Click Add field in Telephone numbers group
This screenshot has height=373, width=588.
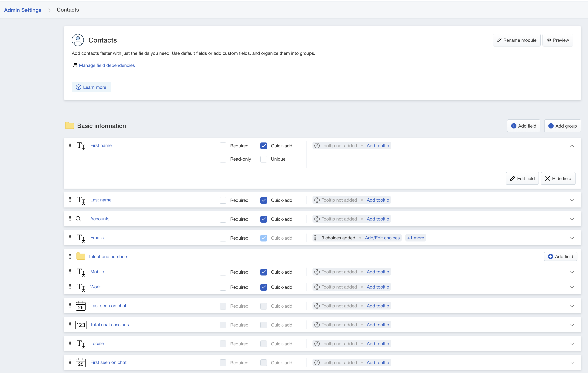[x=560, y=256]
